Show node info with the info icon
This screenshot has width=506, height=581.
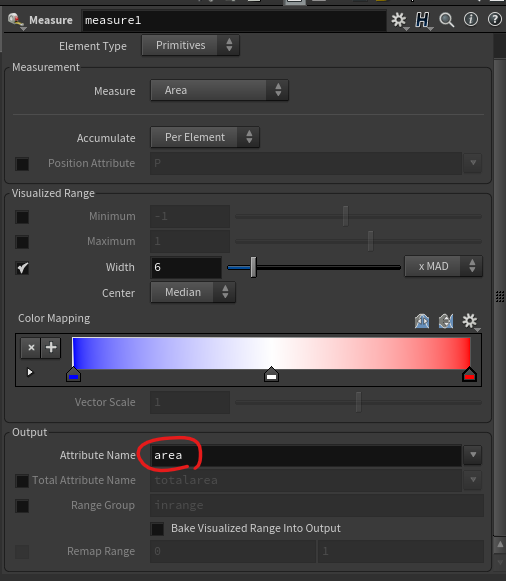(x=470, y=19)
